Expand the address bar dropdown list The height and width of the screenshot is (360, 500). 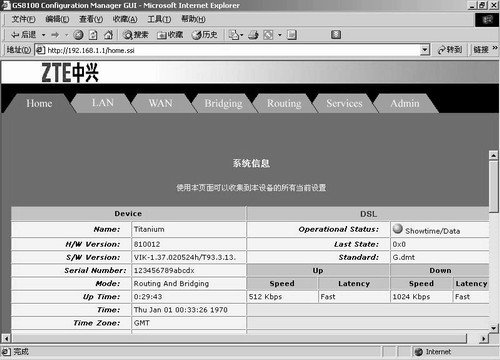click(x=424, y=50)
